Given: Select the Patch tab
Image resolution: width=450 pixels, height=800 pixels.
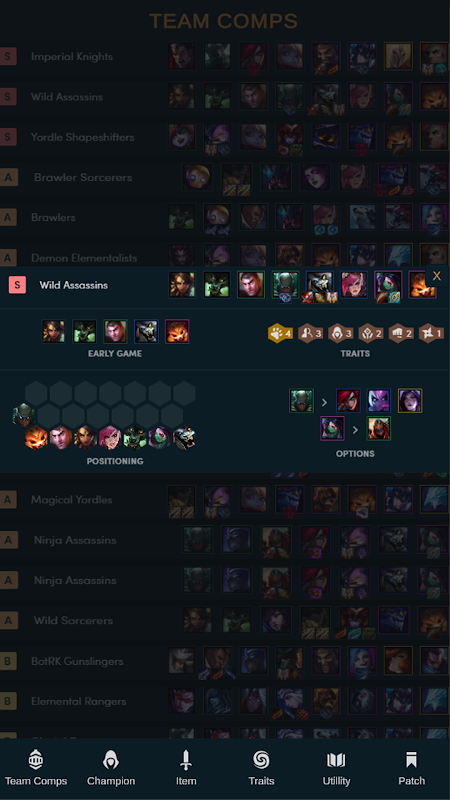Looking at the screenshot, I should pos(411,768).
